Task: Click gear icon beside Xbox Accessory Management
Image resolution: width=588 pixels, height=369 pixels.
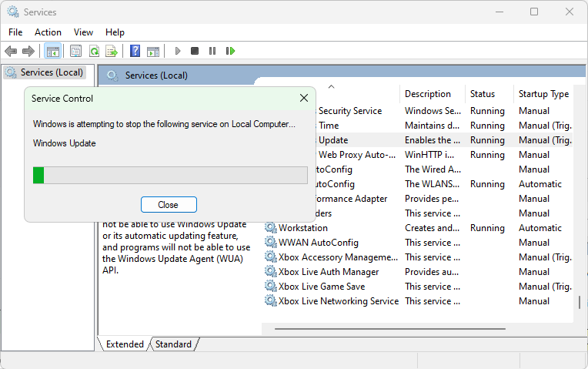Action: 270,257
